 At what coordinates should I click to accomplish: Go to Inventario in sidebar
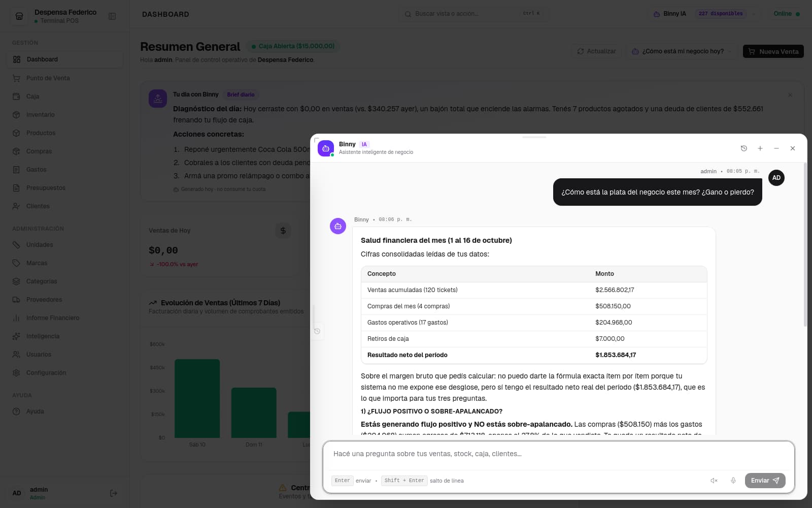tap(65, 115)
